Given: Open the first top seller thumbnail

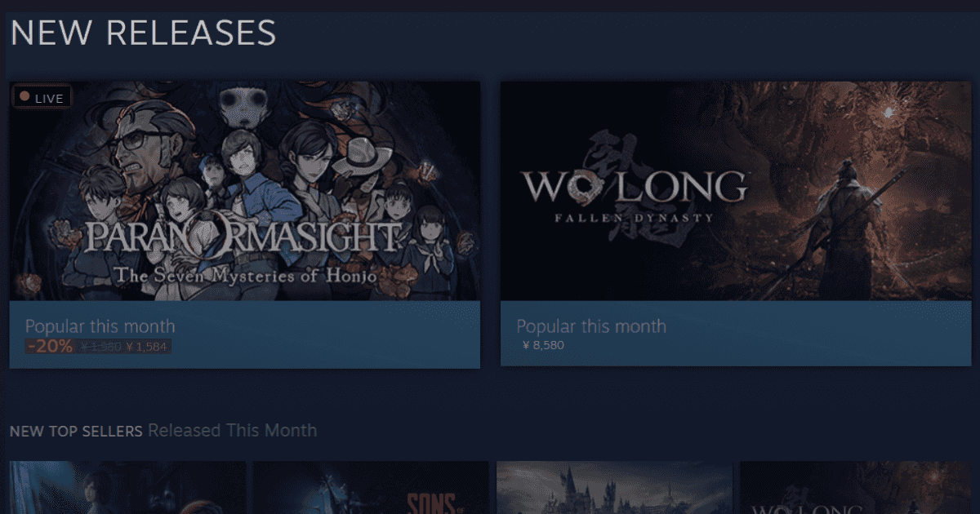Looking at the screenshot, I should 127,488.
